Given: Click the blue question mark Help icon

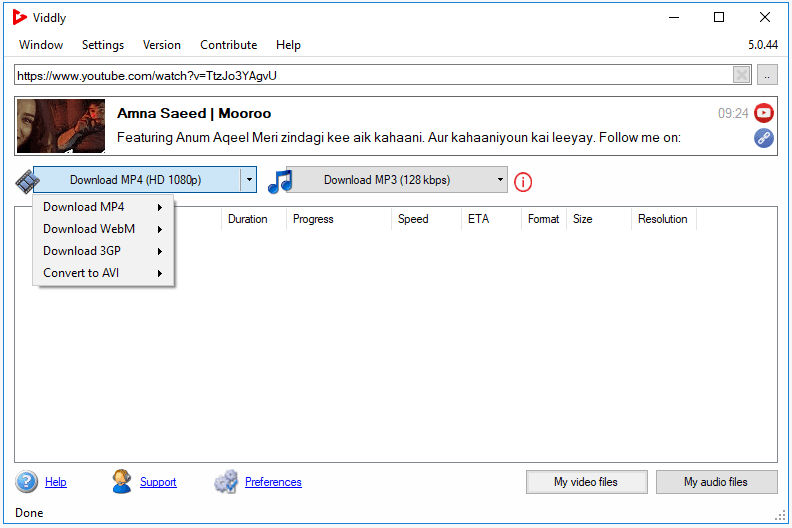Looking at the screenshot, I should tap(26, 482).
